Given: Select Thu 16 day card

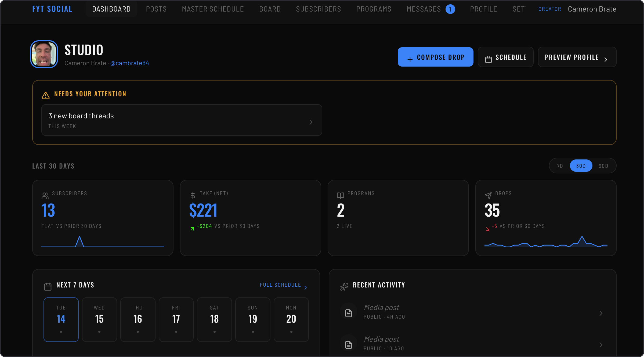Looking at the screenshot, I should click(x=138, y=320).
